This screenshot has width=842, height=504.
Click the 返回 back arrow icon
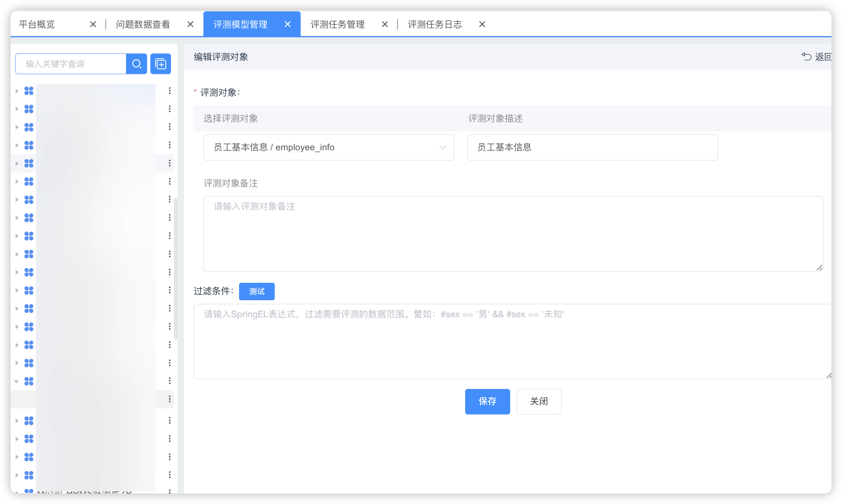pyautogui.click(x=806, y=57)
